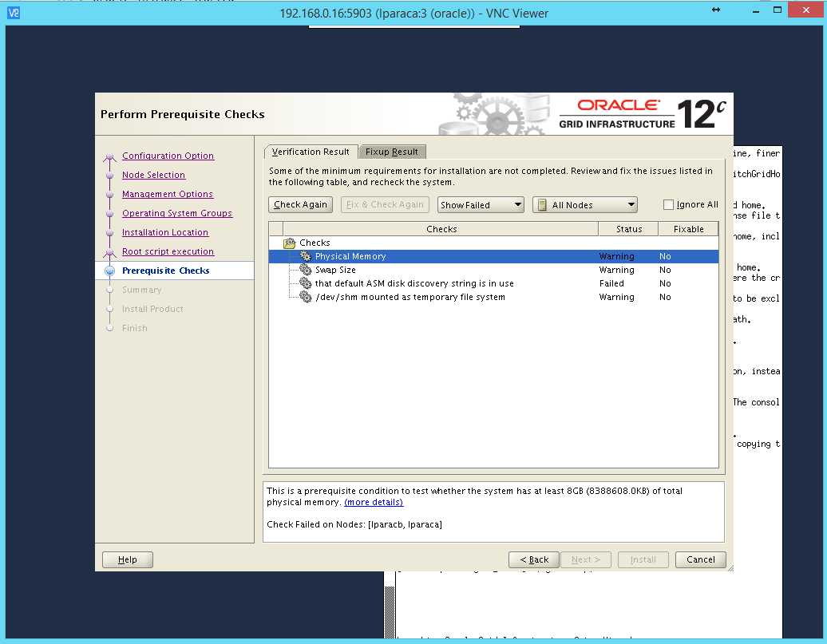Go to the Configuration Option step
827x644 pixels.
pos(168,156)
